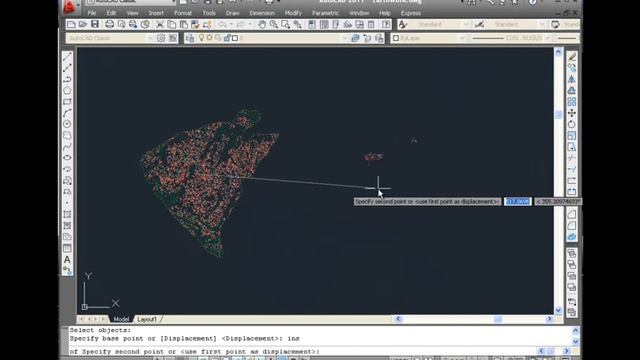Activate Zoom Realtime magnifier tool
640x360 pixels.
(273, 24)
